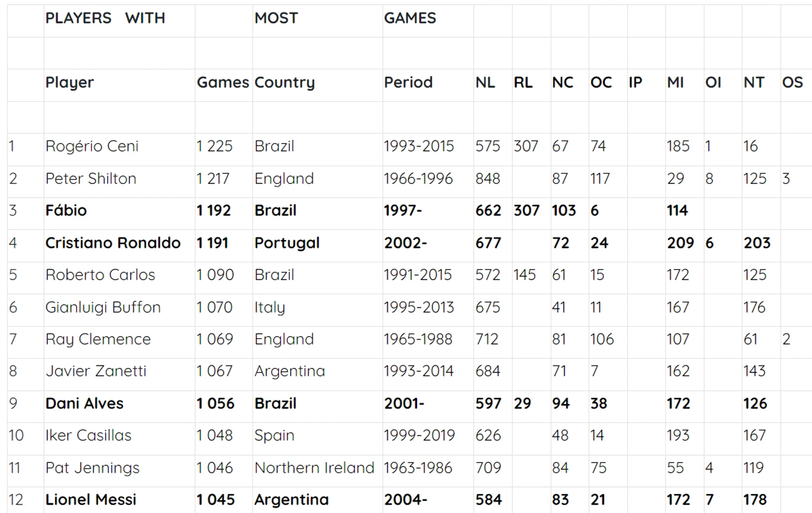Select Fábio's games value 1 192
This screenshot has width=812, height=513.
pos(224,211)
